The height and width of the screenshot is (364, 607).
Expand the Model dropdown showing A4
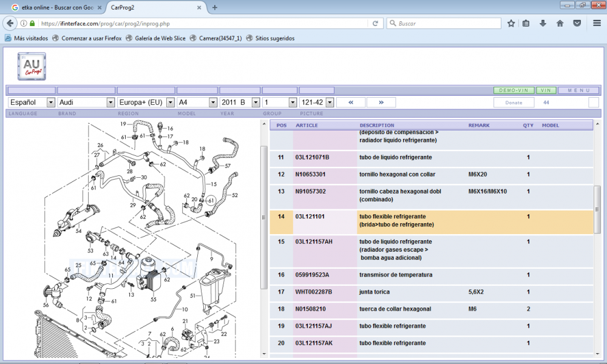pyautogui.click(x=197, y=103)
